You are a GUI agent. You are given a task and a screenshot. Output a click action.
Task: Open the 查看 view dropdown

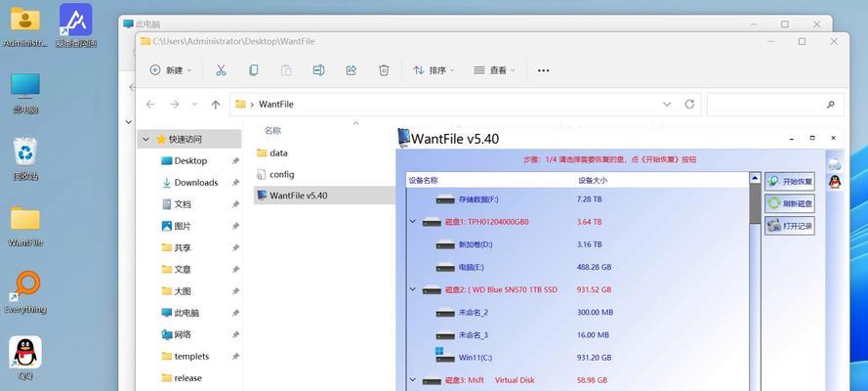(x=494, y=70)
